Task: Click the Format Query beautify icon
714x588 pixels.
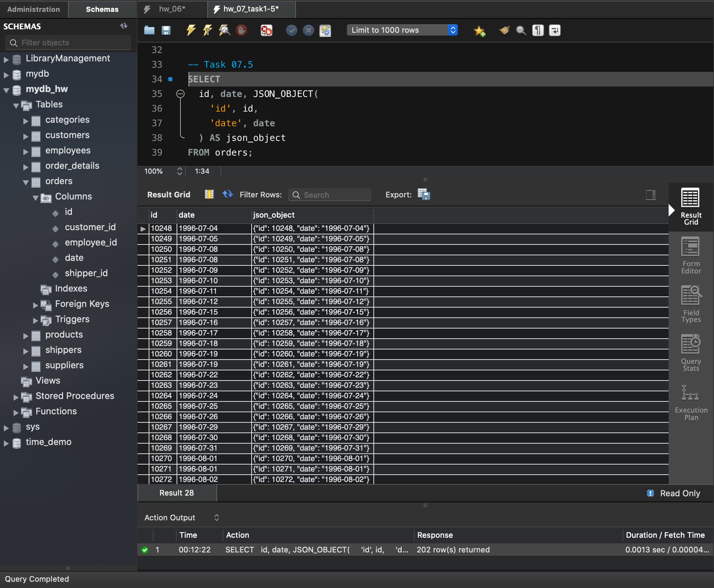Action: (x=504, y=30)
